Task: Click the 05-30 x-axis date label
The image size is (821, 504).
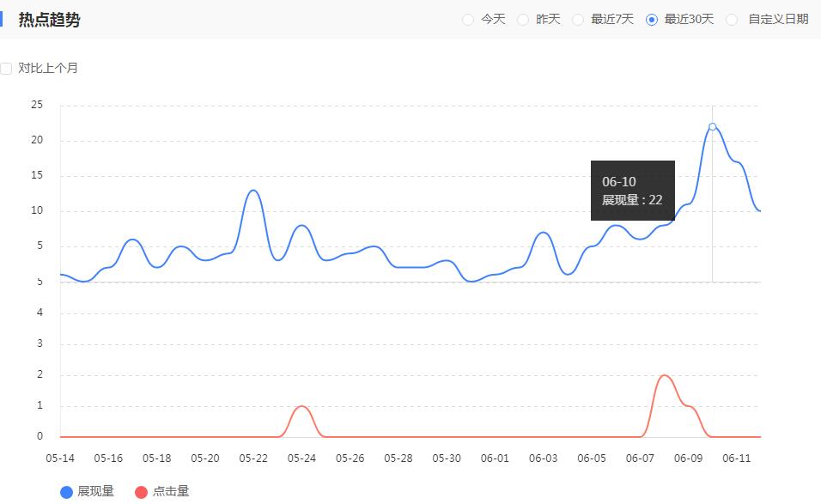Action: click(447, 458)
